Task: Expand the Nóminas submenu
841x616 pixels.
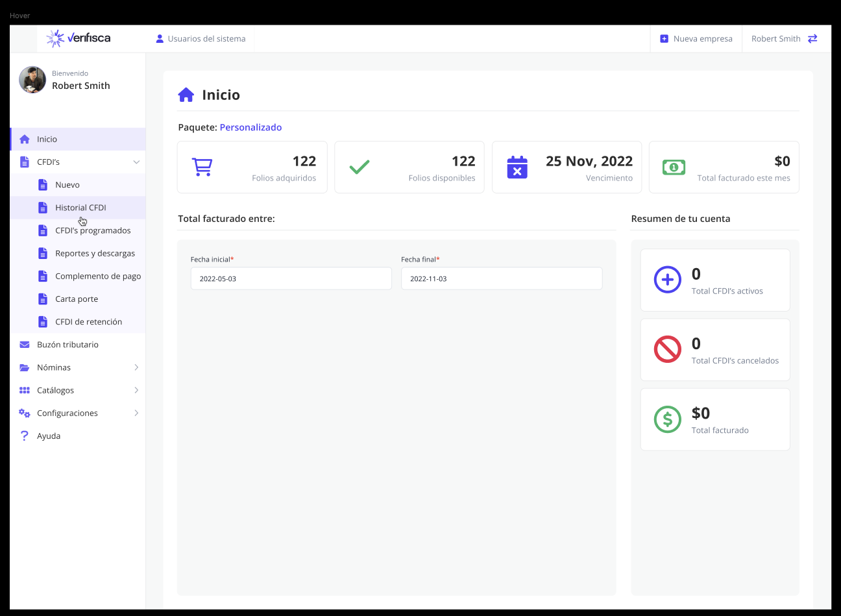Action: 136,367
